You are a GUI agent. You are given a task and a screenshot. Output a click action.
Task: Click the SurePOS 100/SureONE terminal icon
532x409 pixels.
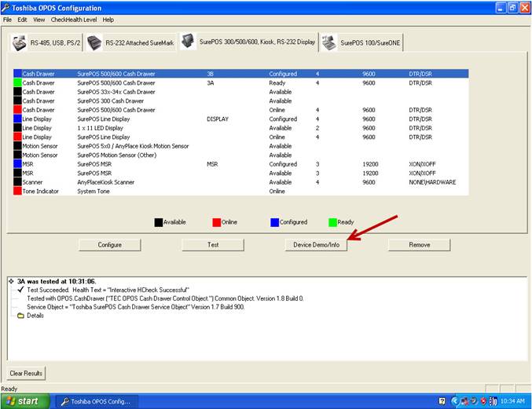(x=328, y=43)
